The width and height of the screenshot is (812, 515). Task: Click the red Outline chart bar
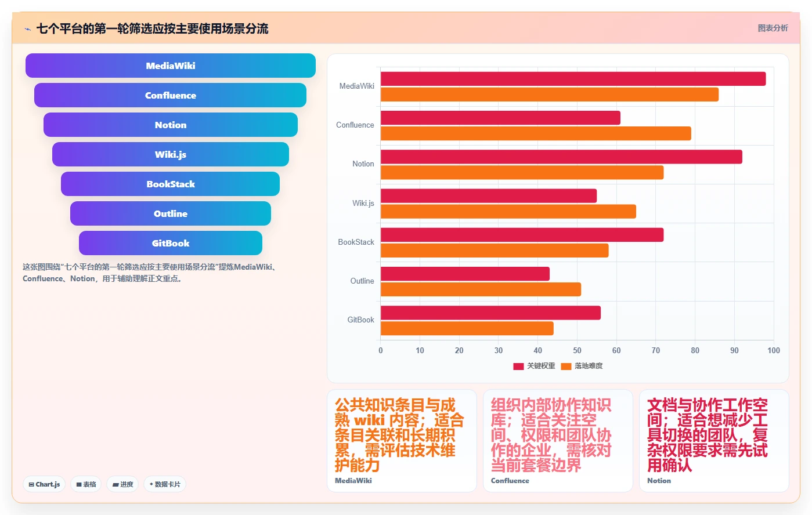(465, 274)
